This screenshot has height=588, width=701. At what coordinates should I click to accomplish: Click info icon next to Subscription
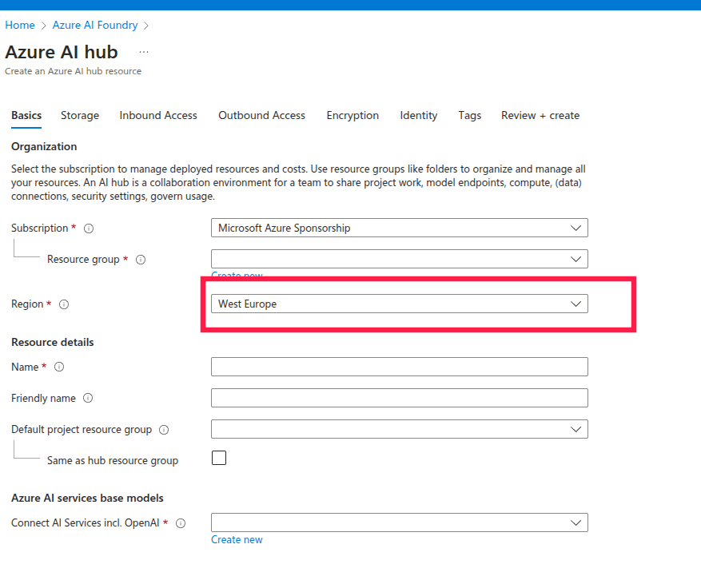pos(89,228)
